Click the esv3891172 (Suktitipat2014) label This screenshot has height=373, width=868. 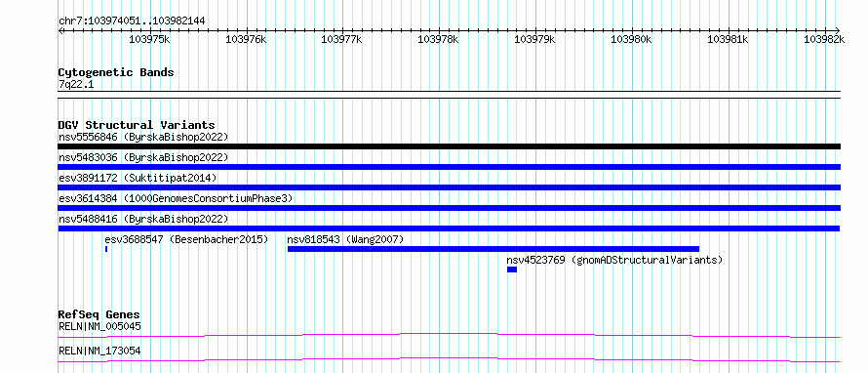pyautogui.click(x=138, y=178)
